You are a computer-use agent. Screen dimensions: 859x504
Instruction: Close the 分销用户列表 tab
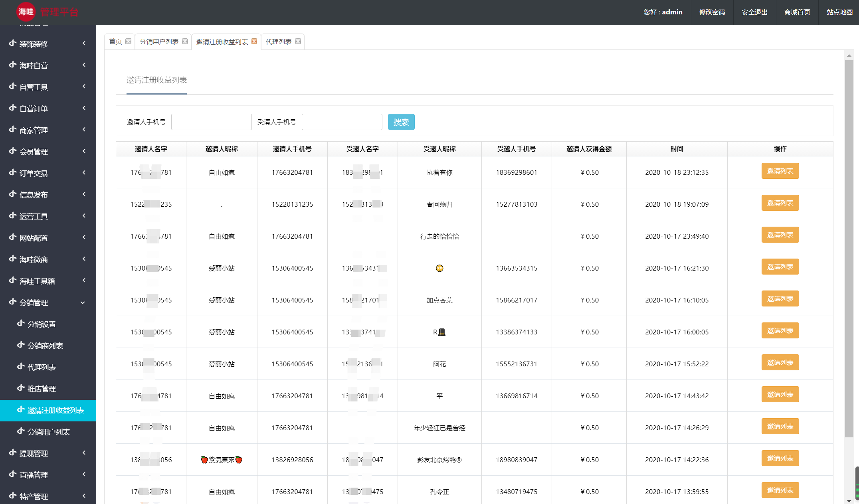click(x=185, y=42)
